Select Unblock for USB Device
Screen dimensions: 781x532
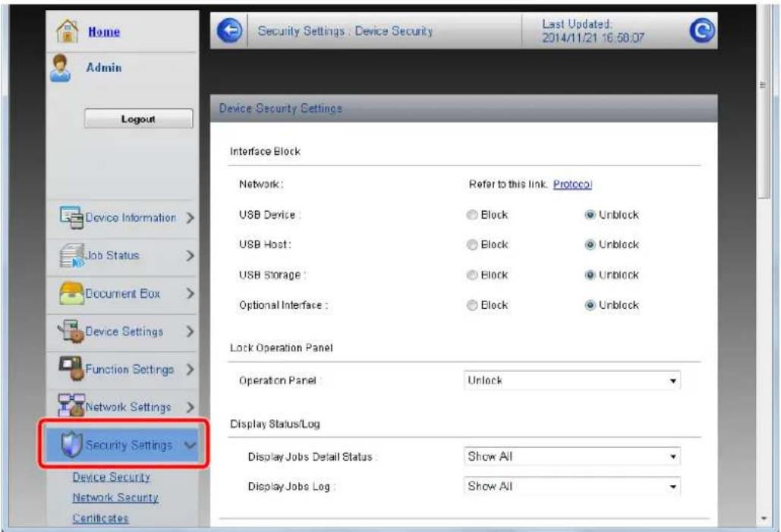590,216
